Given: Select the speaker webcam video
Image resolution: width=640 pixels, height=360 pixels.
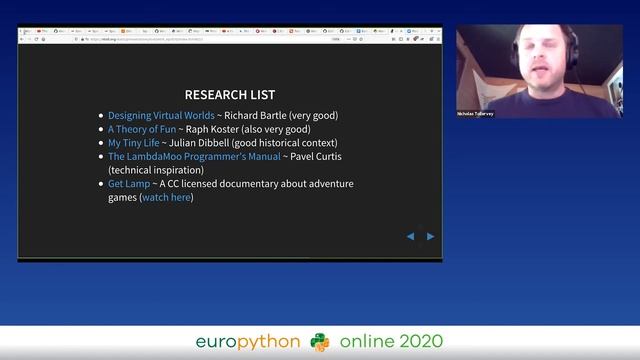Looking at the screenshot, I should point(539,71).
